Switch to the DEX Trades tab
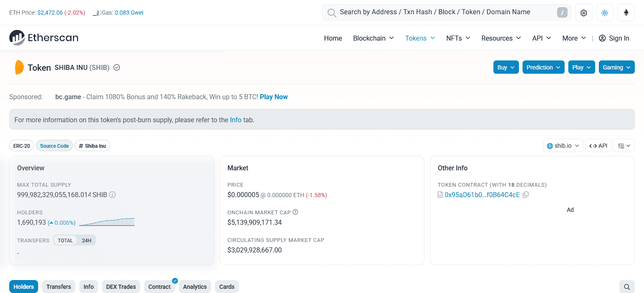The width and height of the screenshot is (644, 293). point(121,287)
